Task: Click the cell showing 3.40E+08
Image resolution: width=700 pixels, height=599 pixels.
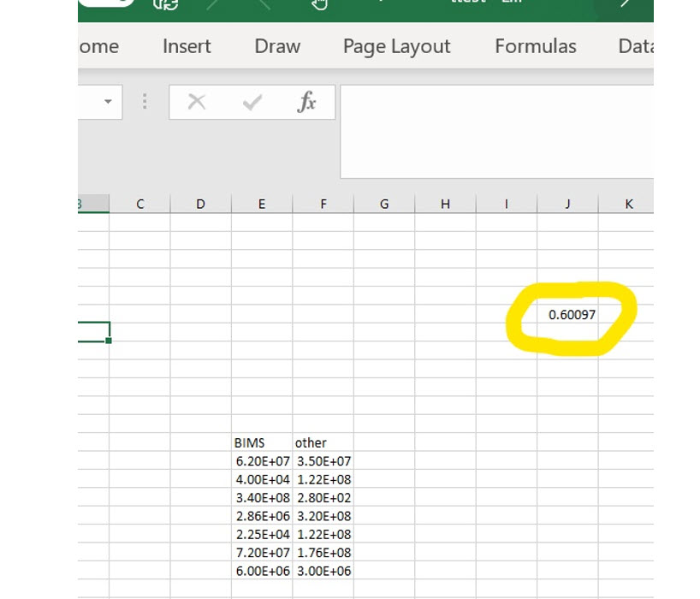Action: 262,497
